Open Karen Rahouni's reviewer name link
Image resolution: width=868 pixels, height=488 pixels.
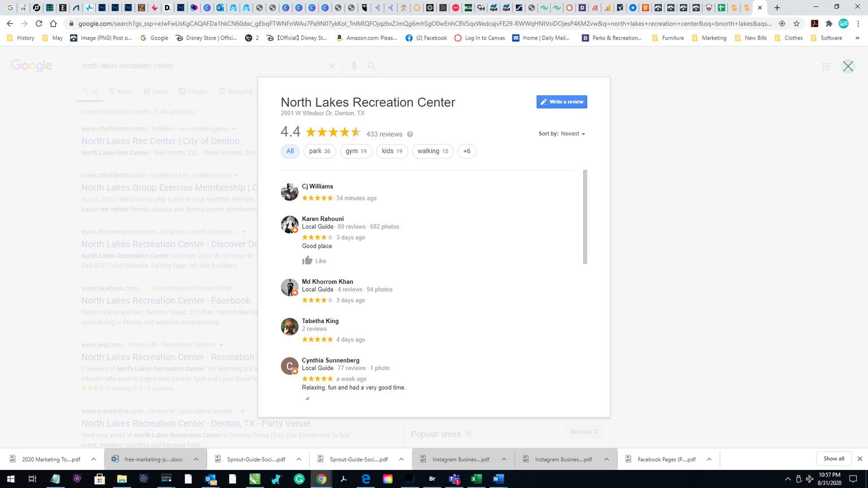tap(323, 219)
